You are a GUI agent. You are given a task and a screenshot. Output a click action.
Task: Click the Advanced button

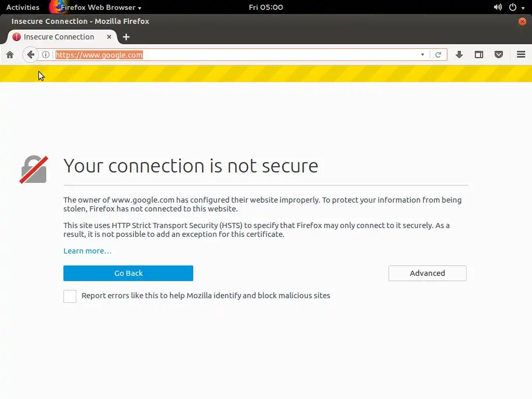[427, 273]
